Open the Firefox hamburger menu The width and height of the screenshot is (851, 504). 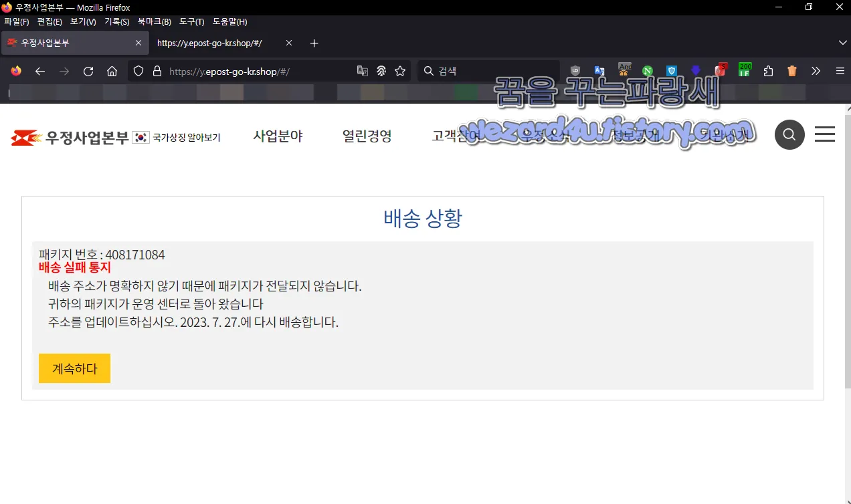tap(840, 70)
